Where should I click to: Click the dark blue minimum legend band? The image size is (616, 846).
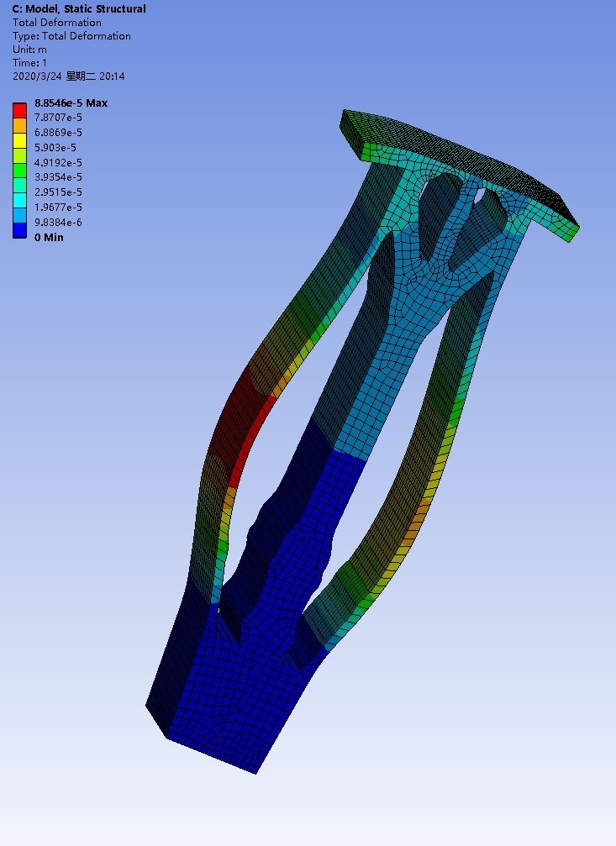19,230
